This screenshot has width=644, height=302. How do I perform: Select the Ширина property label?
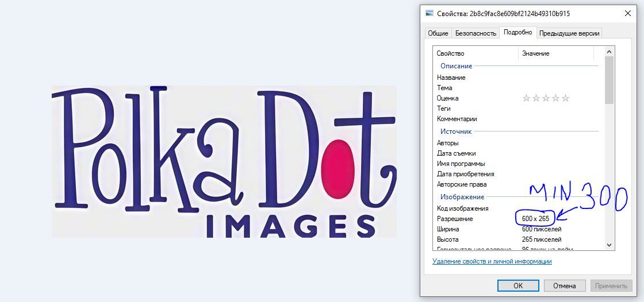point(448,229)
